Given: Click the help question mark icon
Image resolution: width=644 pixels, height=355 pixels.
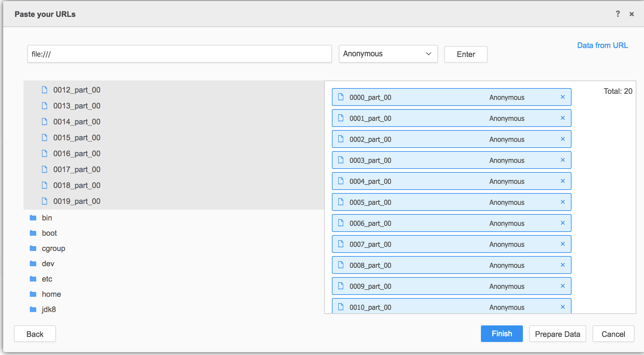Looking at the screenshot, I should 618,14.
